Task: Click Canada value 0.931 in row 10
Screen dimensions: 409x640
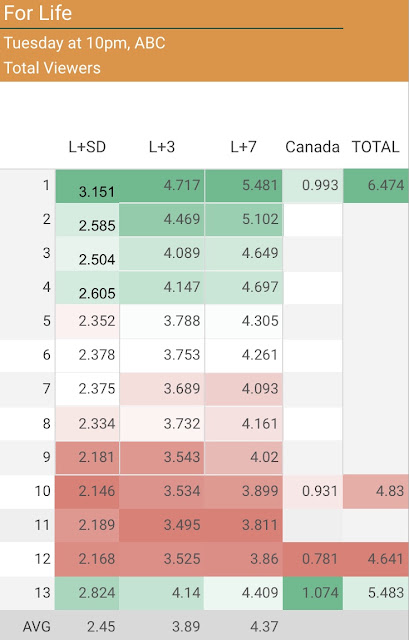Action: (x=313, y=491)
